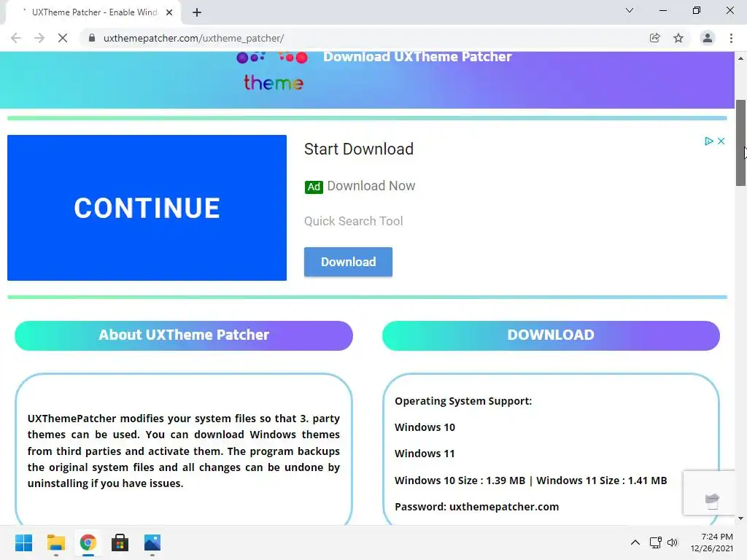The width and height of the screenshot is (747, 560).
Task: Go back to the previous page
Action: (x=16, y=38)
